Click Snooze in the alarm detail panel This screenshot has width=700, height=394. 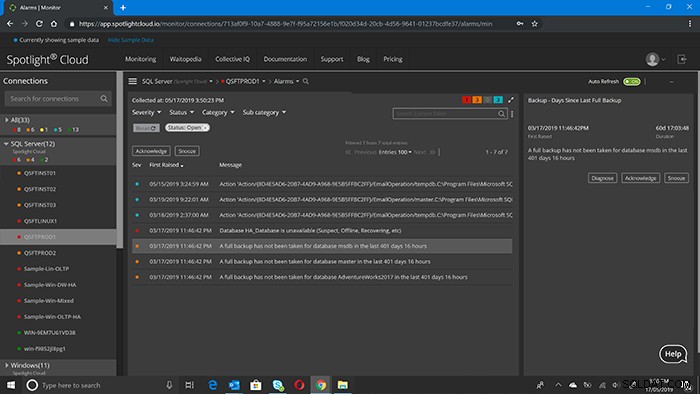tap(676, 178)
